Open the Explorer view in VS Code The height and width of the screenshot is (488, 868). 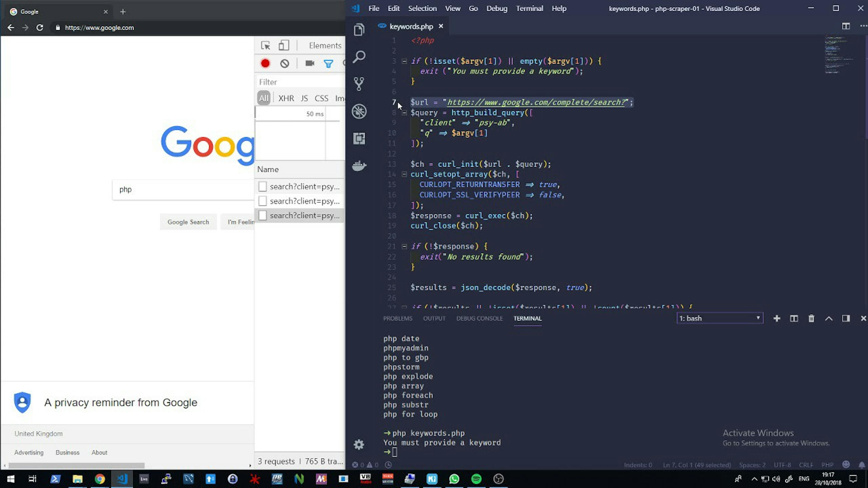359,30
